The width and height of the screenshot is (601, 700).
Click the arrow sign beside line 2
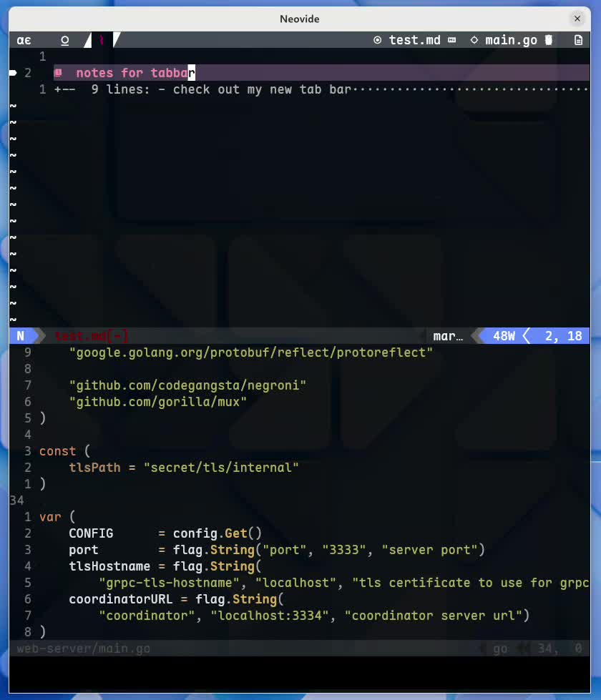click(13, 73)
